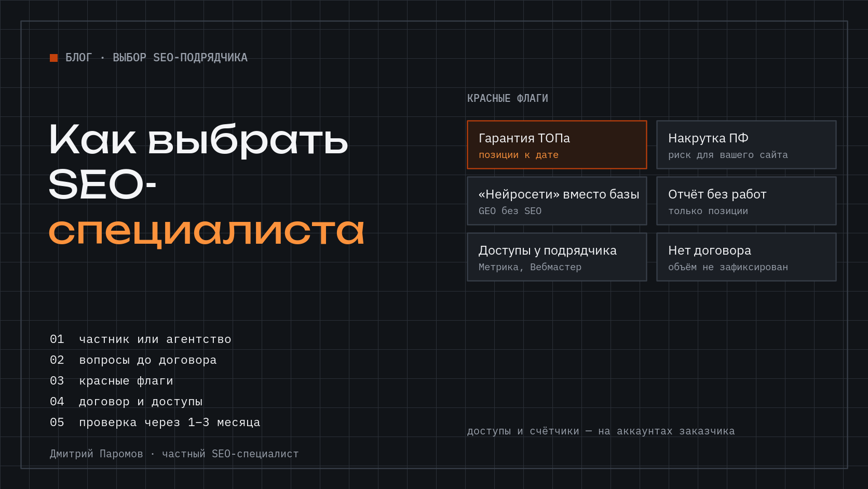
Task: Select item 01 'частник или агентство'
Action: tap(141, 339)
